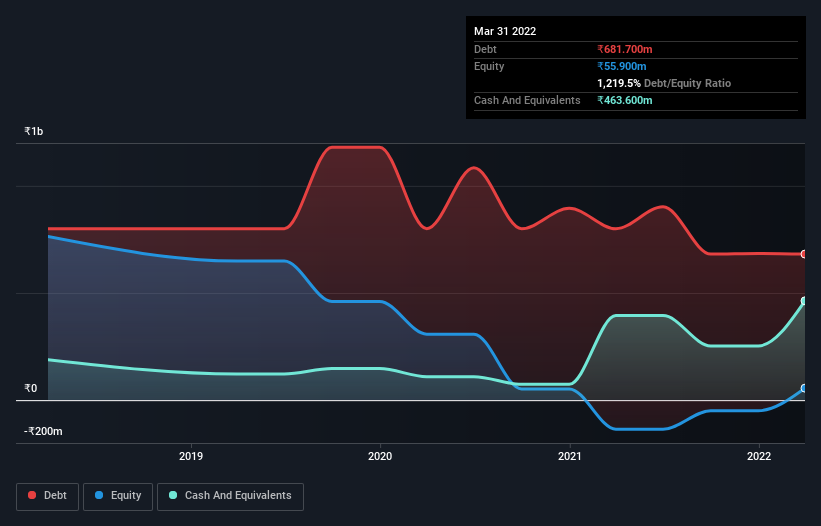821x526 pixels.
Task: Click the ₹55.900m equity value
Action: 622,66
